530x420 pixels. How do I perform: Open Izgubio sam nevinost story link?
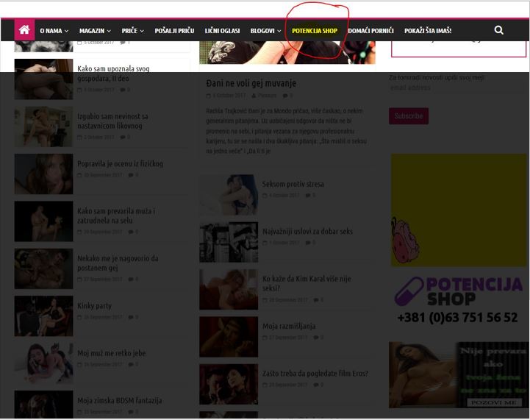click(x=112, y=121)
